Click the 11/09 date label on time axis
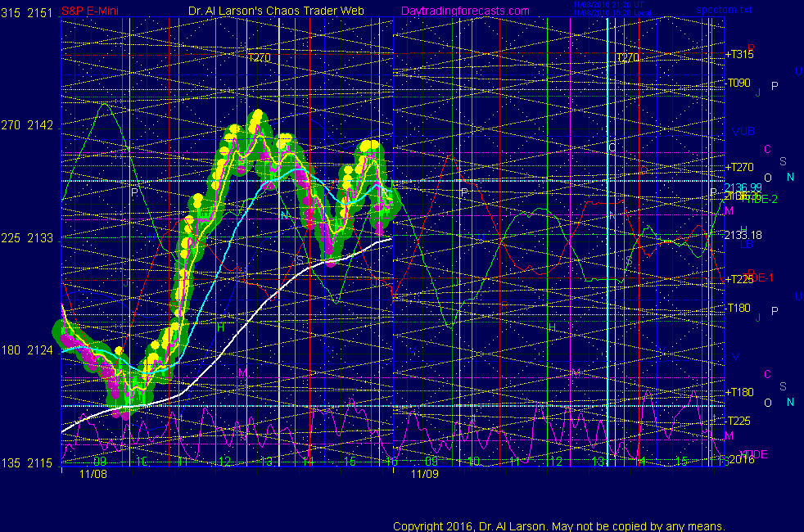Screen dimensions: 804x532 coord(425,473)
